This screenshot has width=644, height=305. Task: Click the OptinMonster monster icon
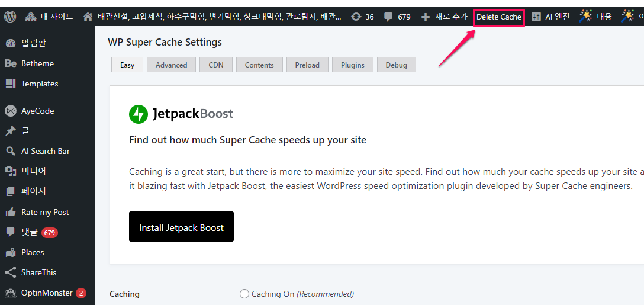11,293
